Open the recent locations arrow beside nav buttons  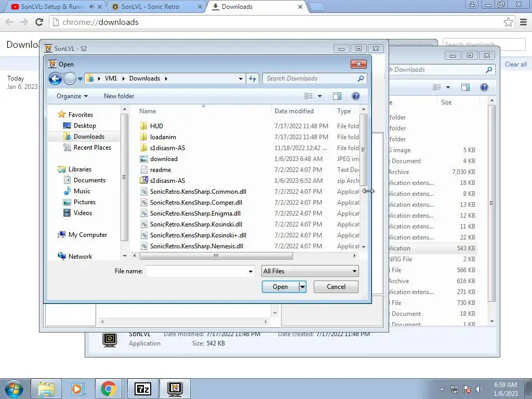pos(80,79)
